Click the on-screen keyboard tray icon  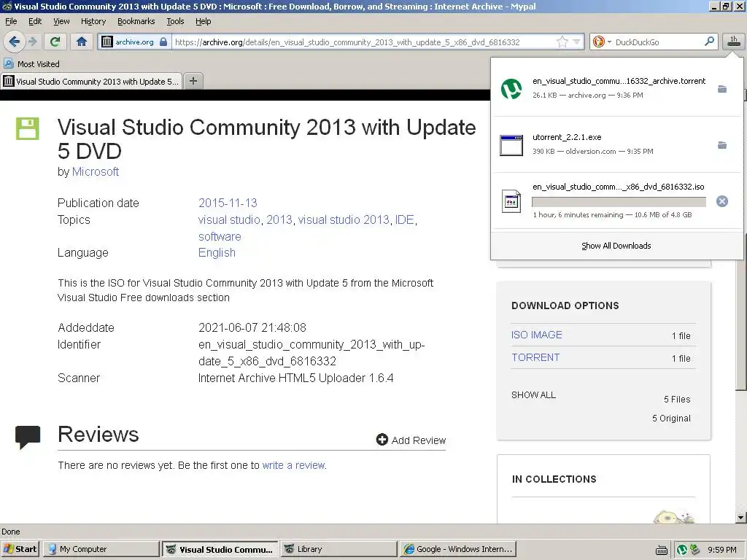(661, 551)
